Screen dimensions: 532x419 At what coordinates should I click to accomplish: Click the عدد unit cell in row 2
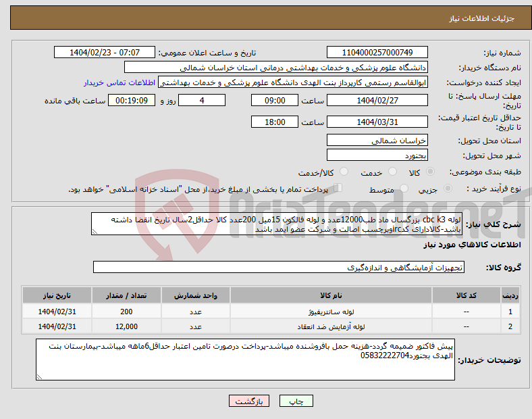pyautogui.click(x=196, y=326)
